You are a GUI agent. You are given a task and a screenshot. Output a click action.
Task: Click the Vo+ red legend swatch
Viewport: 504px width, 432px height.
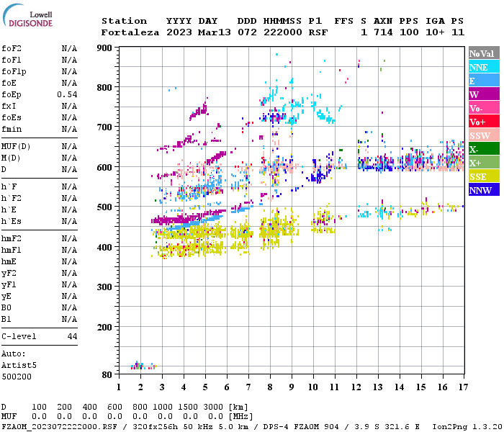[484, 122]
